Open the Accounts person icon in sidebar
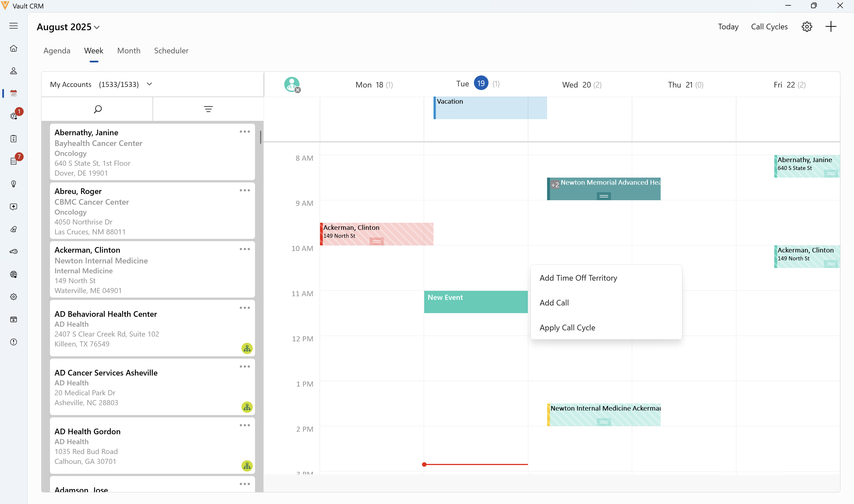Image resolution: width=854 pixels, height=504 pixels. pyautogui.click(x=14, y=71)
